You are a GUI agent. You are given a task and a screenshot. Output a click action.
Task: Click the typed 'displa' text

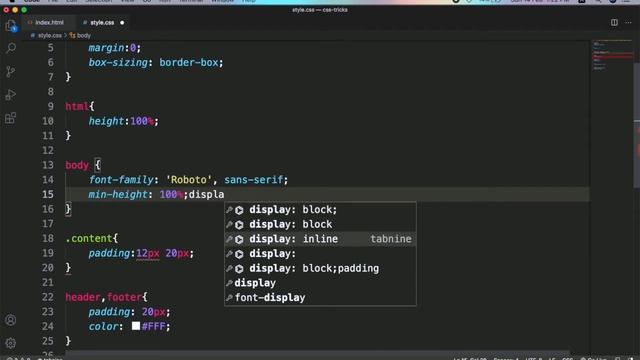point(207,195)
